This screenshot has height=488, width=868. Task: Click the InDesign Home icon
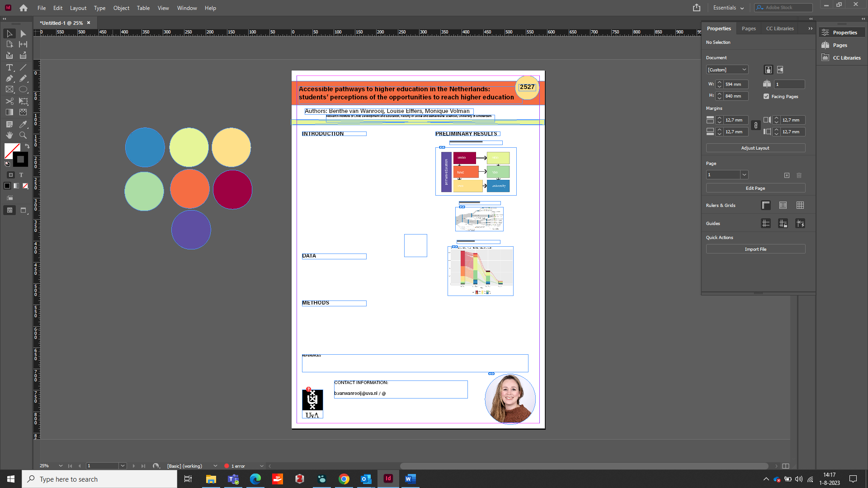pos(24,8)
